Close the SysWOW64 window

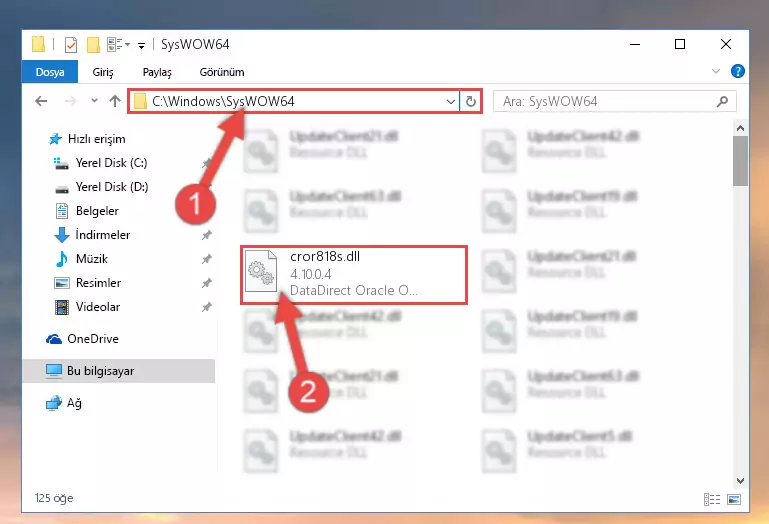pos(726,44)
